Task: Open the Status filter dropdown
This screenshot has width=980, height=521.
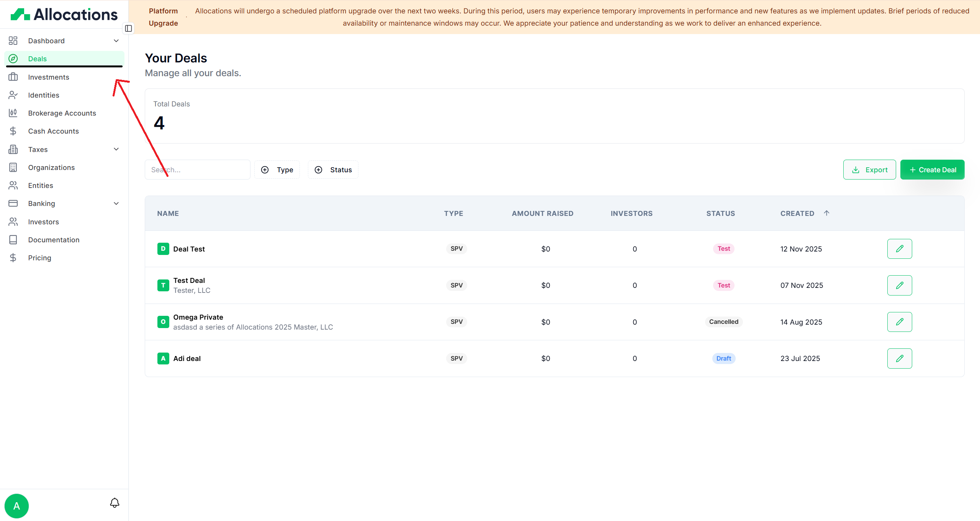Action: (333, 170)
